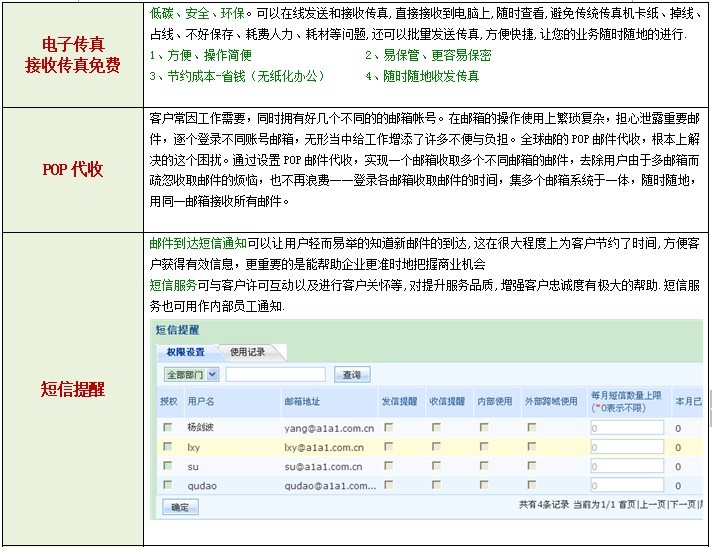Click monthly SMS limit field for yang@a1a1.com.cn
This screenshot has width=712, height=547.
point(627,428)
